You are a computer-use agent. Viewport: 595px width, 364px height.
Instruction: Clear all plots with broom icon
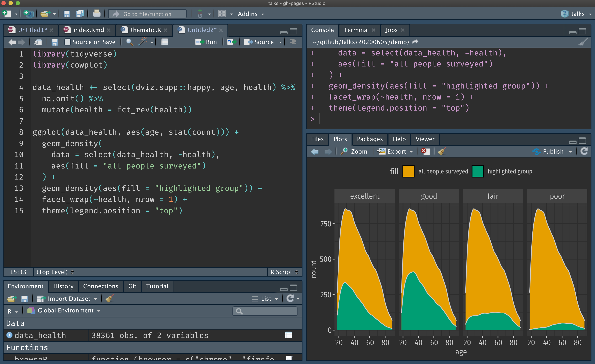point(442,151)
